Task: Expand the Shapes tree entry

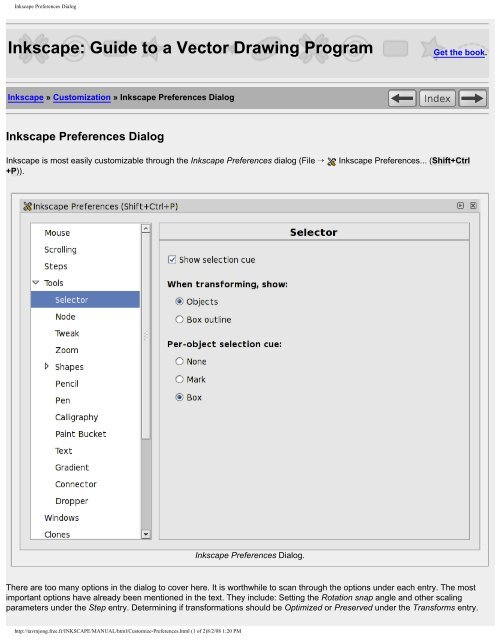Action: pos(47,366)
